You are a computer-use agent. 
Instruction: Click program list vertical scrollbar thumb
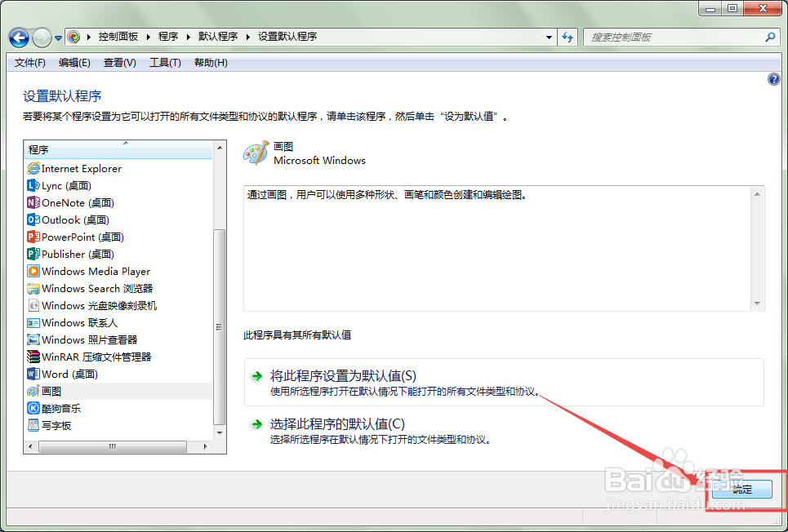(x=219, y=326)
